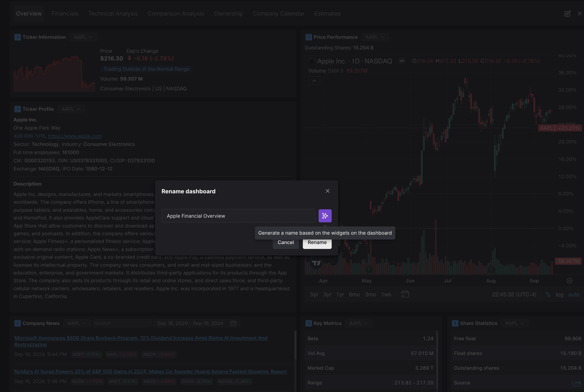The height and width of the screenshot is (392, 584).
Task: Click the chart settings gear icon
Action: point(569,281)
